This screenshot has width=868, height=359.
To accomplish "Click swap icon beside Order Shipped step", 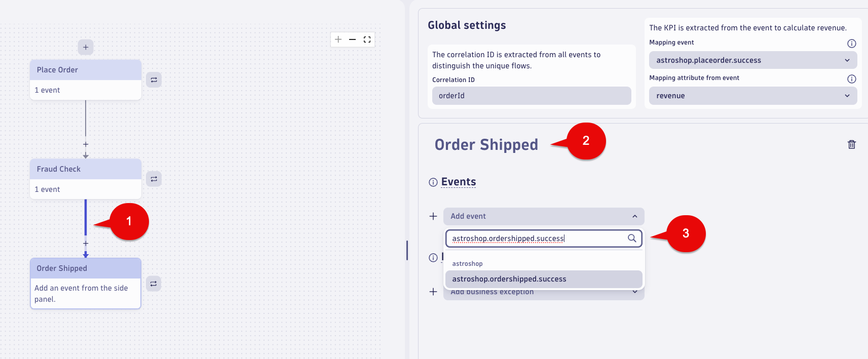I will [x=154, y=284].
